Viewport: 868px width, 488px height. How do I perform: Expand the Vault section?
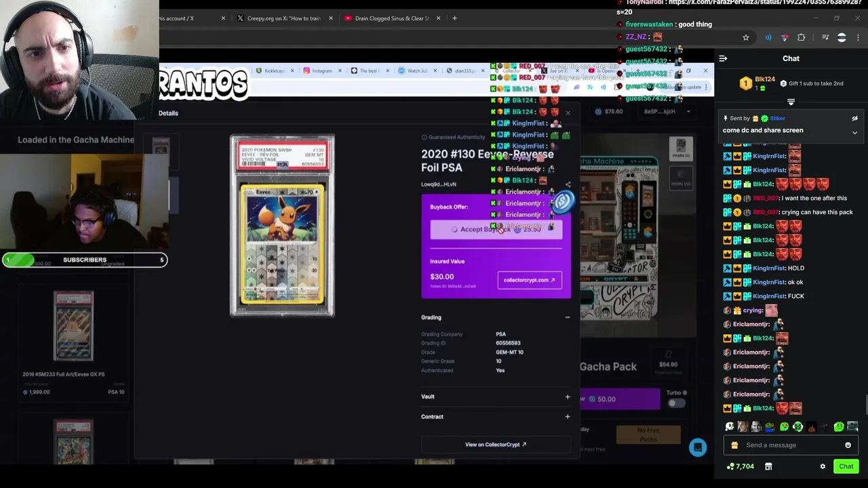(x=567, y=396)
